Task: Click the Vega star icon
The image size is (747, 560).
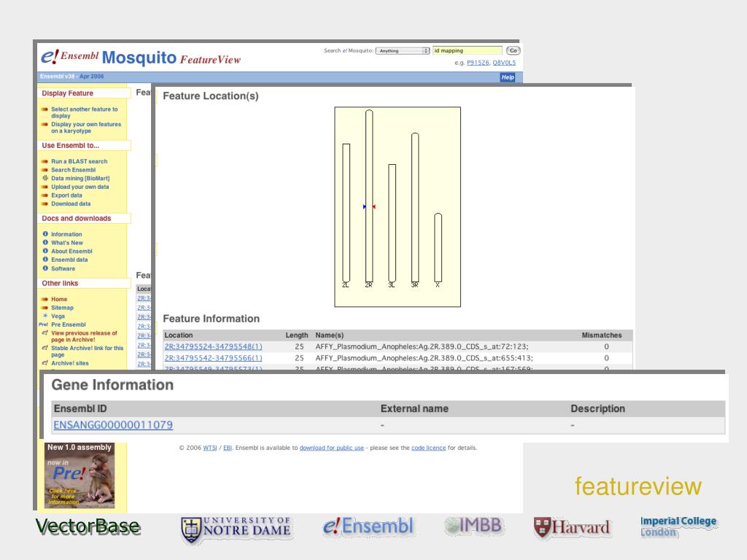Action: [x=45, y=316]
